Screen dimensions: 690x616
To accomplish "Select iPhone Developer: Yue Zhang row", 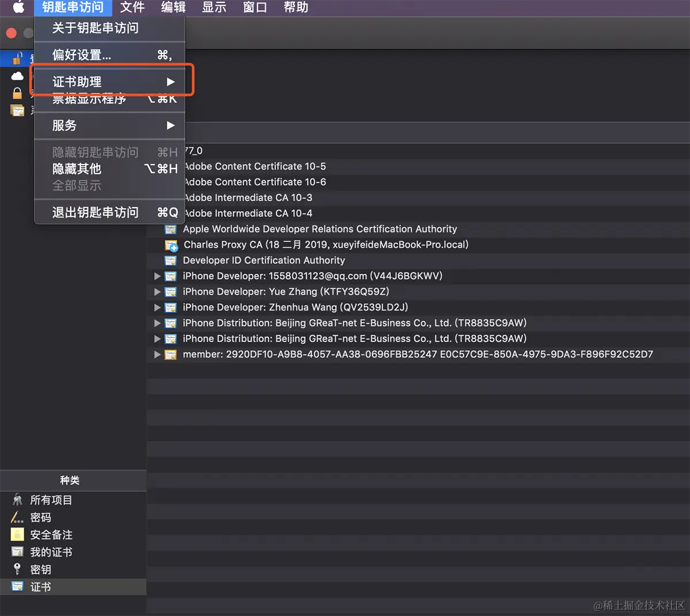I will click(x=418, y=292).
